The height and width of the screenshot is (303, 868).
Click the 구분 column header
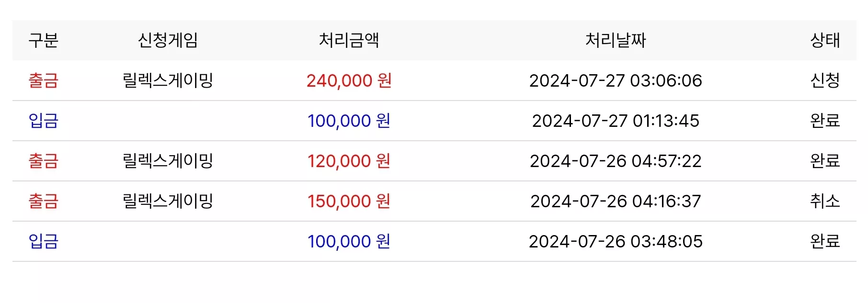43,40
